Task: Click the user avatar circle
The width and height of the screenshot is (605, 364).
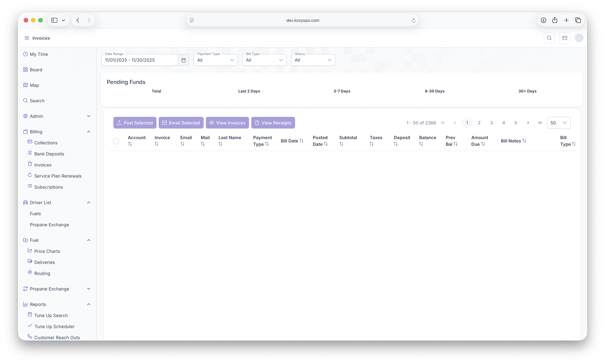Action: pos(579,38)
